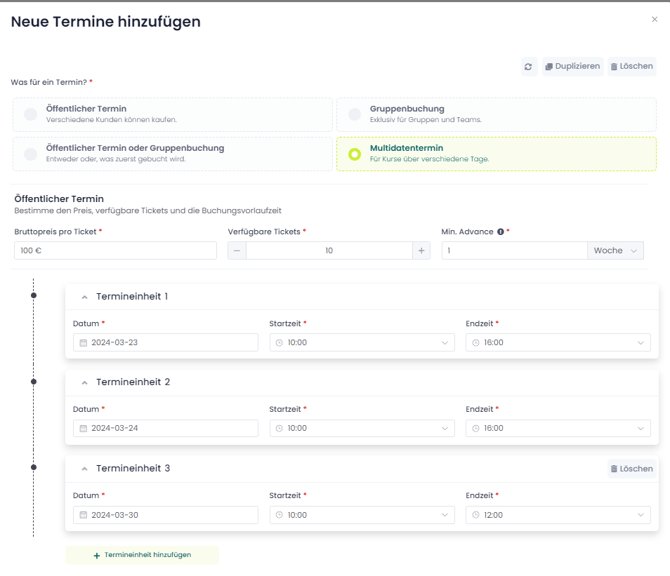Select the Öffentlicher Termin radio option
The image size is (670, 576).
(x=31, y=115)
